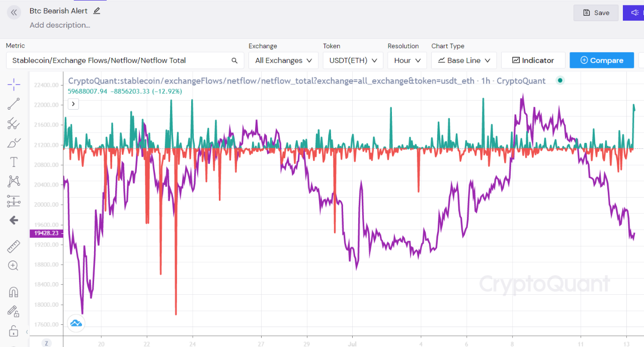Select the zoom in tool
This screenshot has height=347, width=644.
14,266
